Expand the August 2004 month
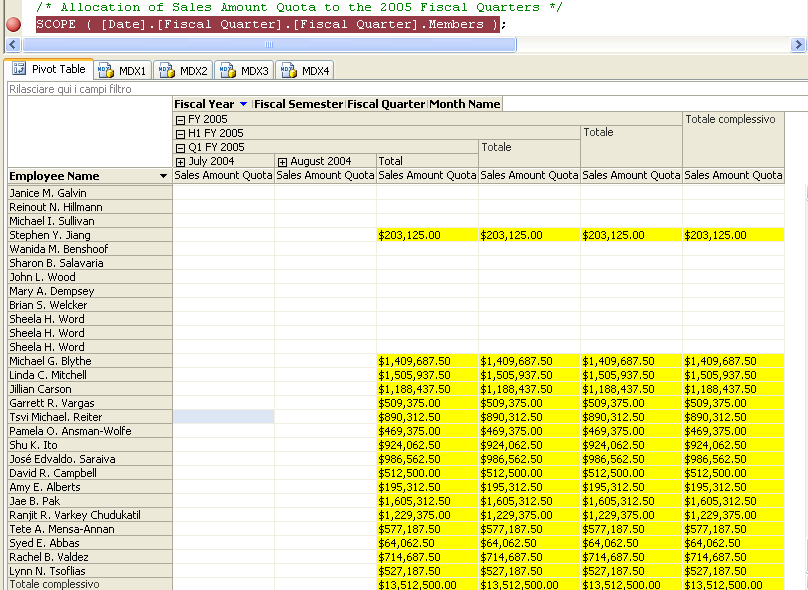The height and width of the screenshot is (590, 808). 282,161
